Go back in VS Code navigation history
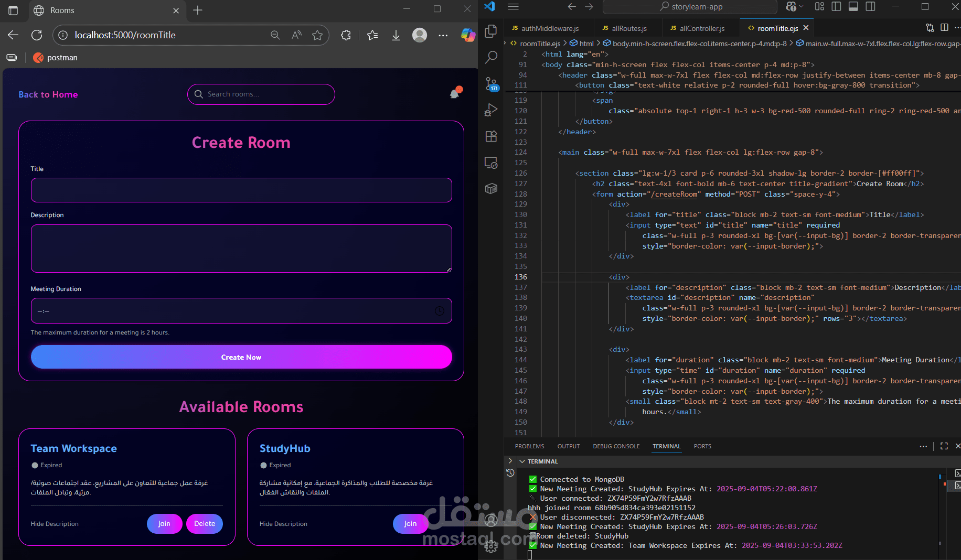 (572, 7)
